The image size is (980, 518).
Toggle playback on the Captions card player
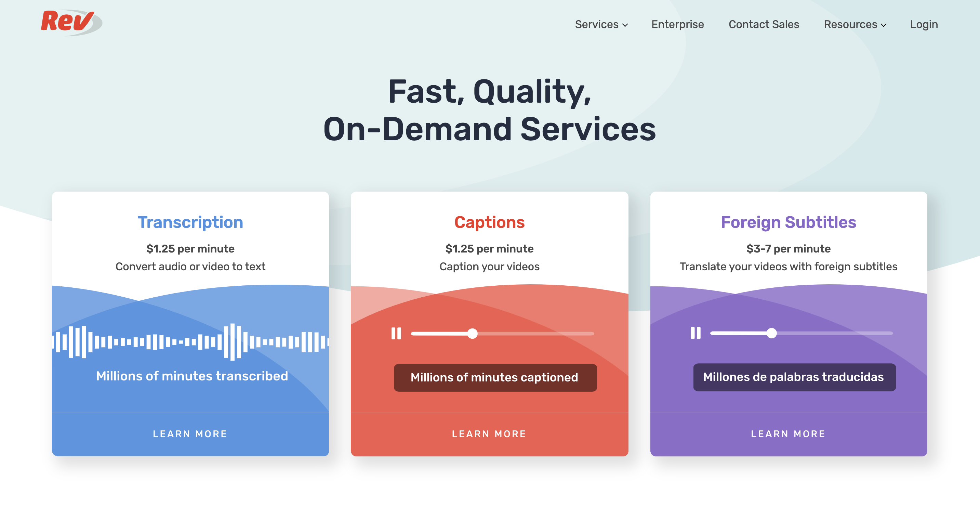[395, 333]
